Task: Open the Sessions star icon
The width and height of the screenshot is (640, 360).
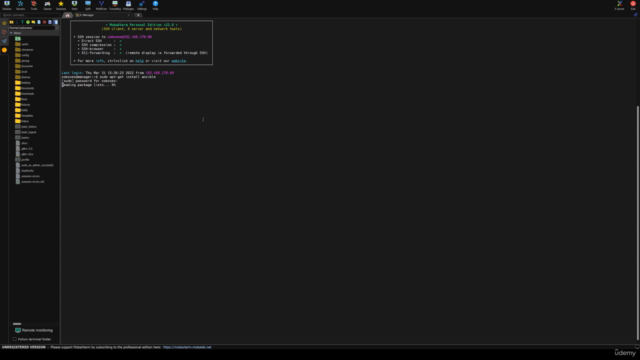Action: [x=61, y=5]
